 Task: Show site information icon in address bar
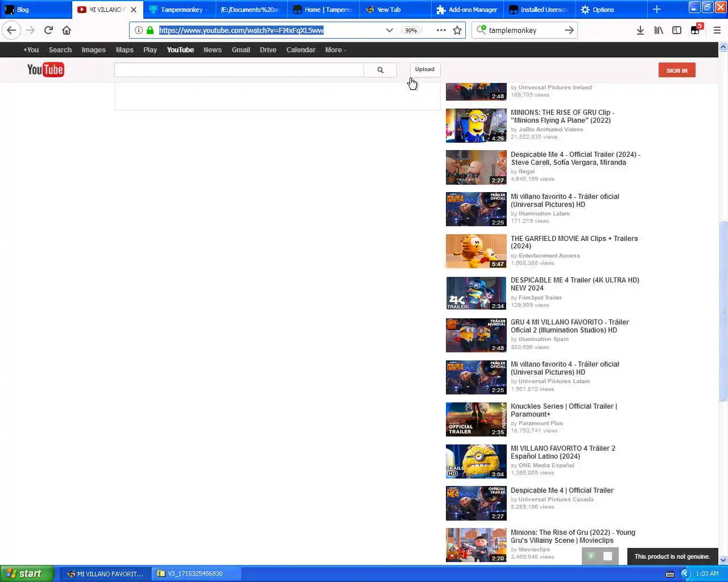click(x=138, y=30)
